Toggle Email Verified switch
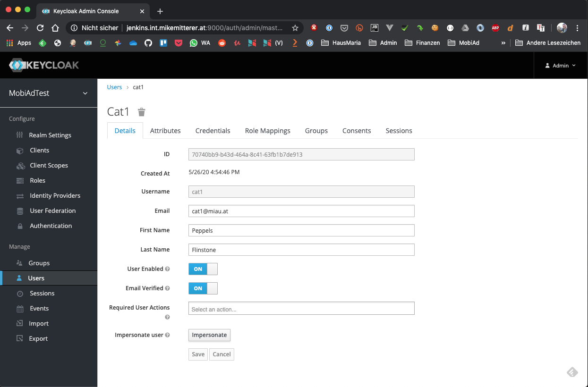Screen dimensions: 588x387 tap(203, 288)
